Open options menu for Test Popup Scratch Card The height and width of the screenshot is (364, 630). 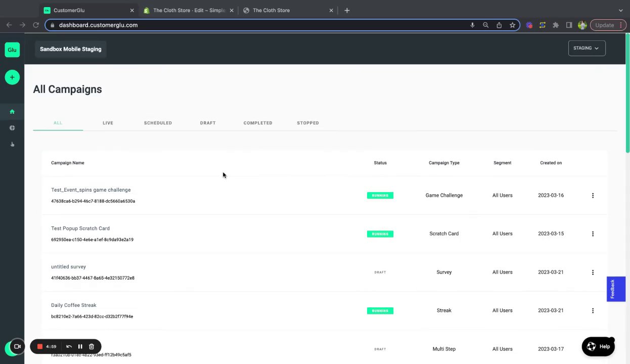[x=593, y=234]
